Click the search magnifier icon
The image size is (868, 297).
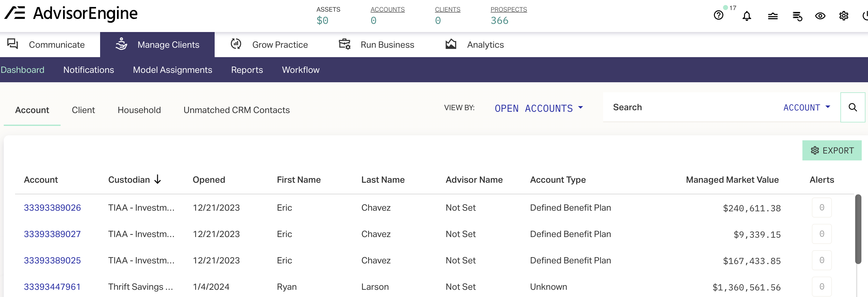point(853,107)
